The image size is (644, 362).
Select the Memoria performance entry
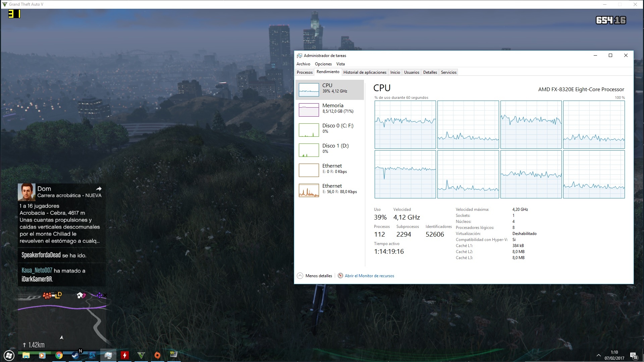(330, 110)
